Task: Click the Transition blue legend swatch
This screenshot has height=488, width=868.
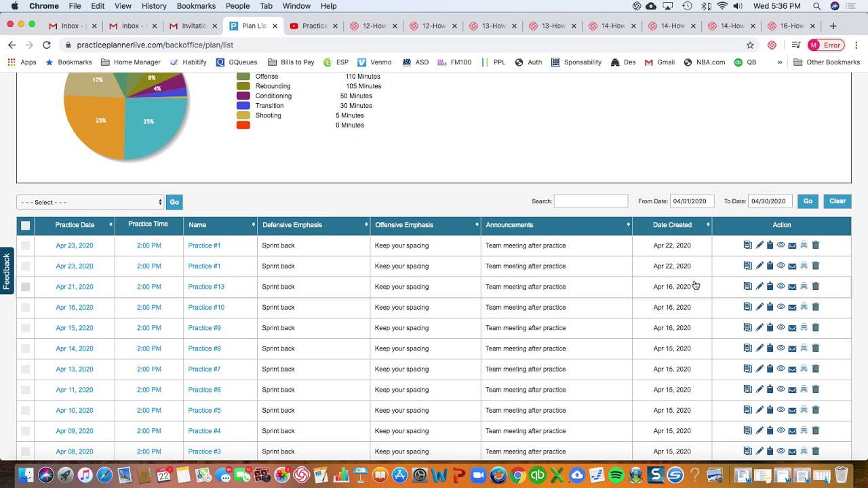Action: tap(243, 106)
